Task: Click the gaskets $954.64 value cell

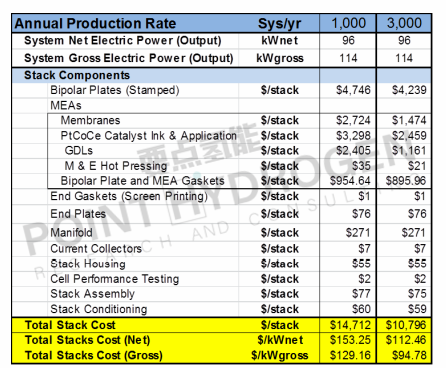Action: [348, 181]
